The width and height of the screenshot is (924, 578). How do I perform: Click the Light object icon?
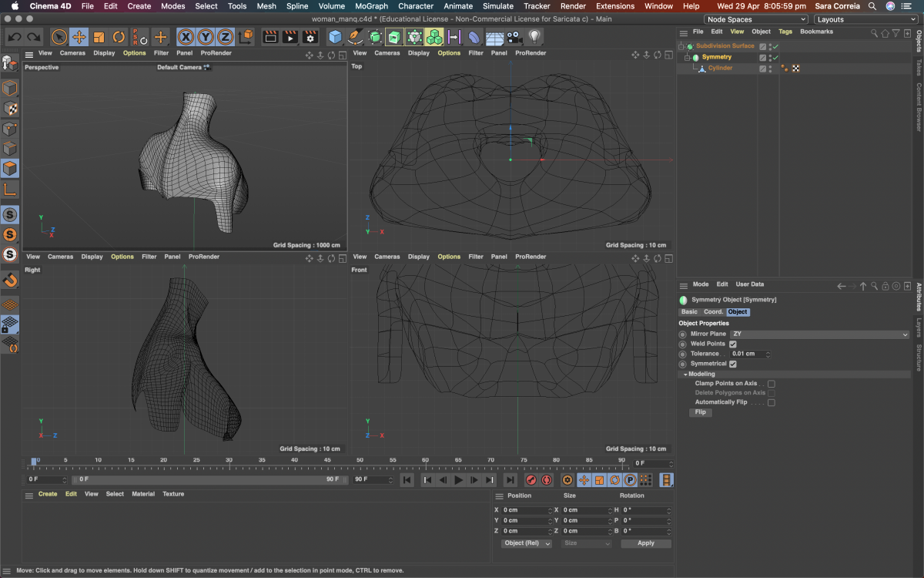(x=534, y=37)
